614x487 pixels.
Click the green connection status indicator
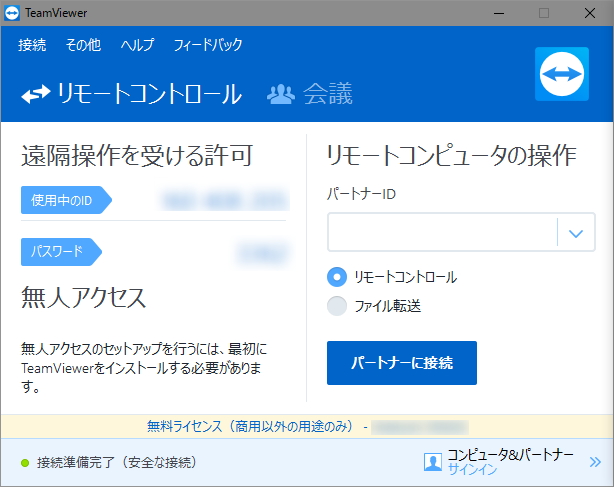pyautogui.click(x=25, y=463)
